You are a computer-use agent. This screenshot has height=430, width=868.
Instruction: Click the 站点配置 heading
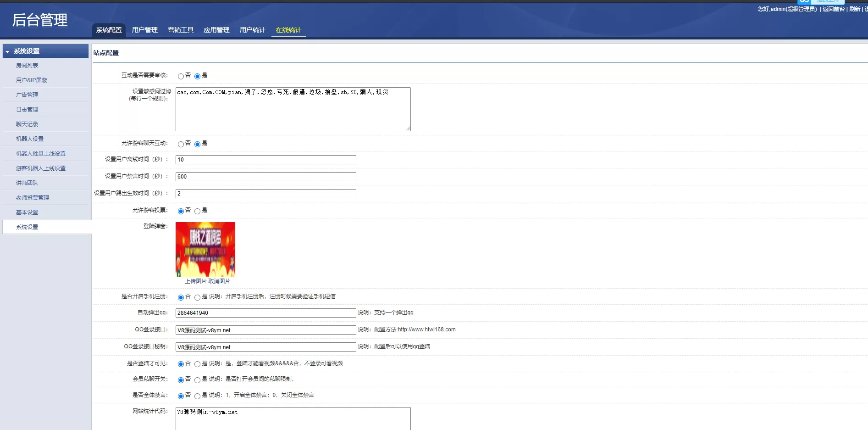(x=106, y=53)
